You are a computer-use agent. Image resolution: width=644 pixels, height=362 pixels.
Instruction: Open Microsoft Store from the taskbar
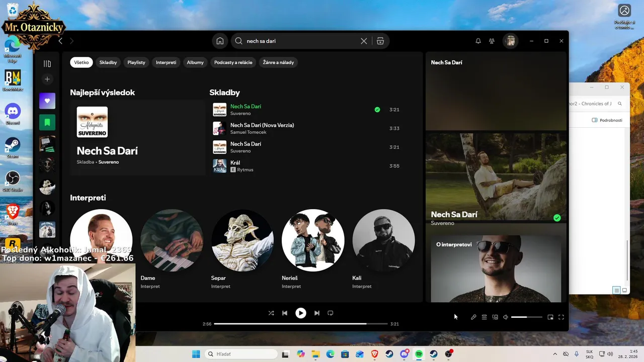coord(345,354)
